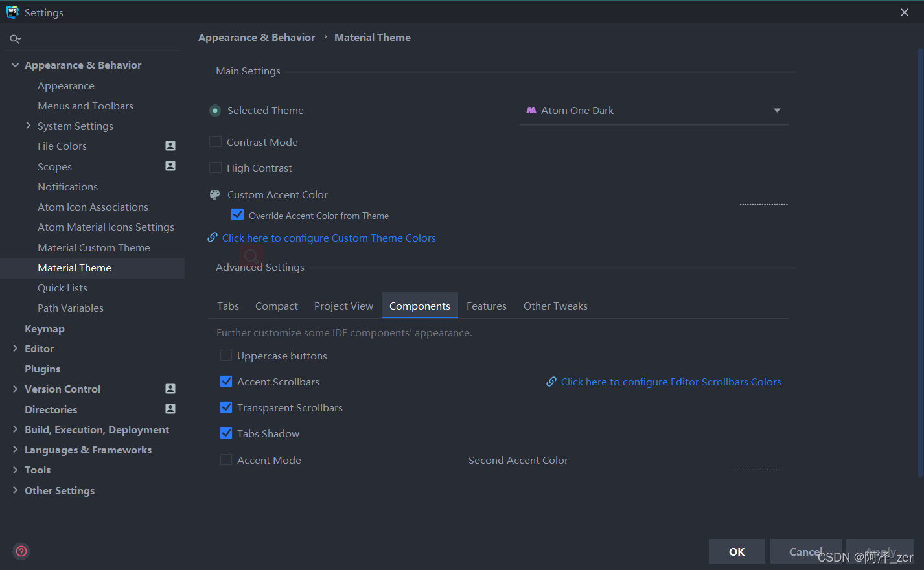924x570 pixels.
Task: Open the Quick Lists page
Action: click(x=62, y=288)
